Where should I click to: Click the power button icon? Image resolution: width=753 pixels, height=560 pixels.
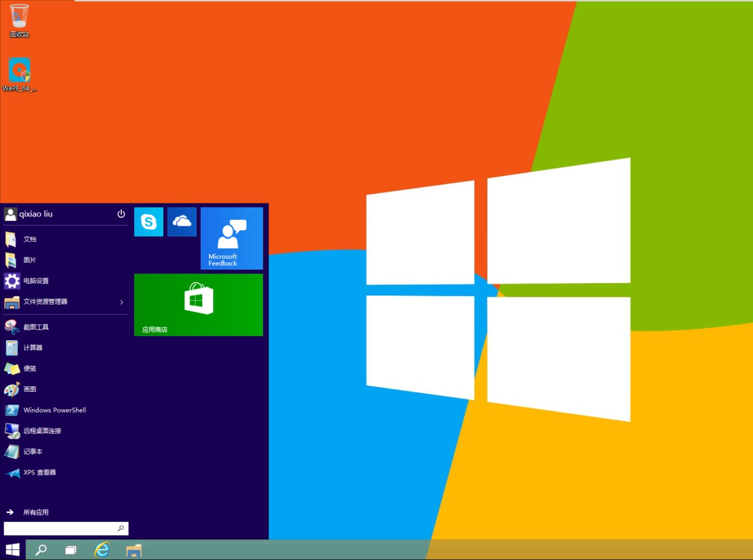pos(121,214)
